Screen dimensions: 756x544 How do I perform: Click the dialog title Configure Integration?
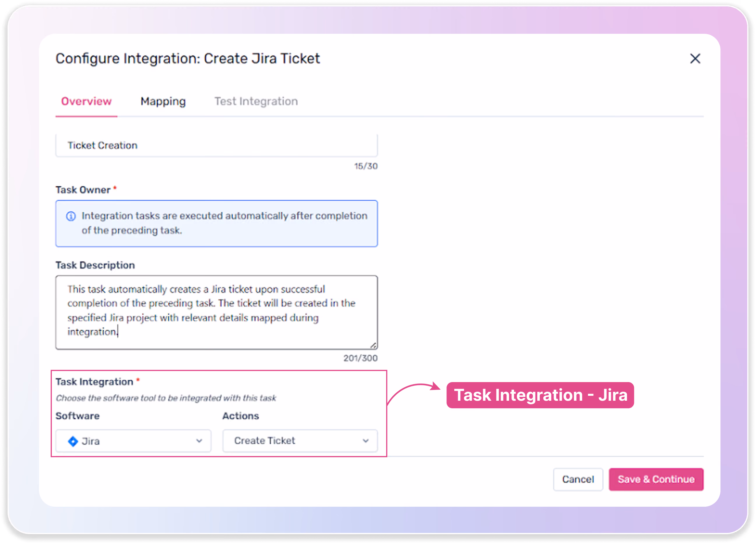point(188,59)
